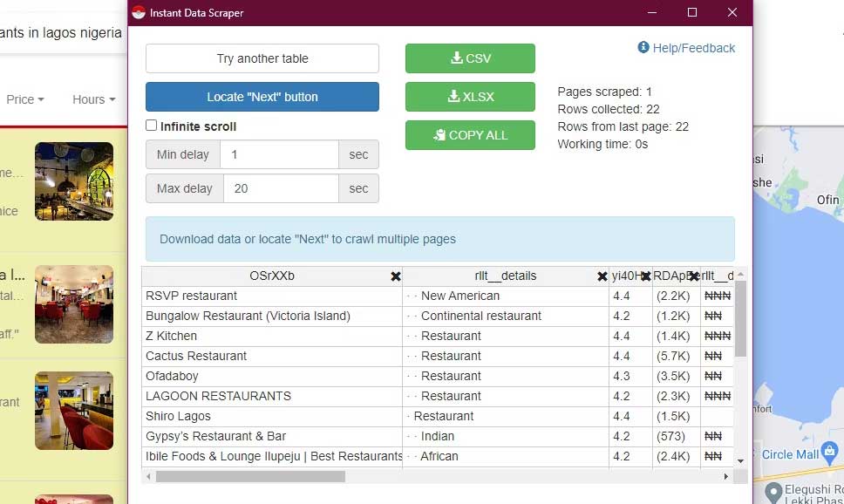
Task: Click the Rows collected: 22 text
Action: pyautogui.click(x=609, y=109)
